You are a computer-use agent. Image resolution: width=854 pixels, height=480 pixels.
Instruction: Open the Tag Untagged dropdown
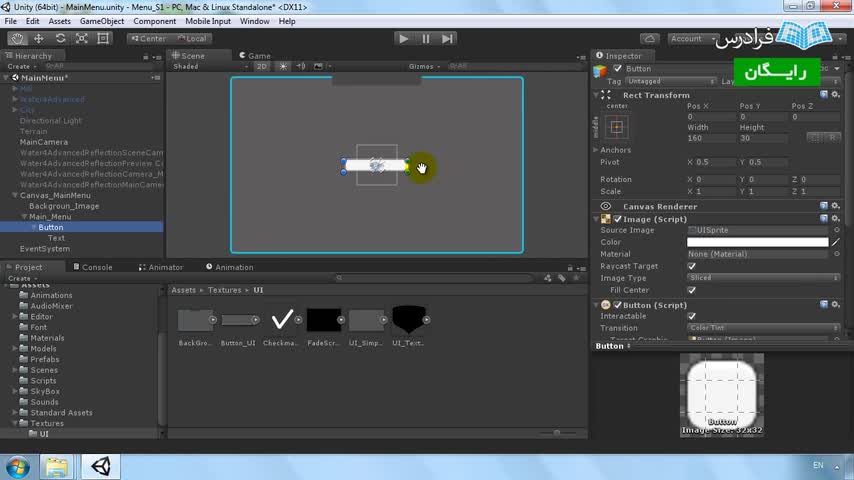670,81
